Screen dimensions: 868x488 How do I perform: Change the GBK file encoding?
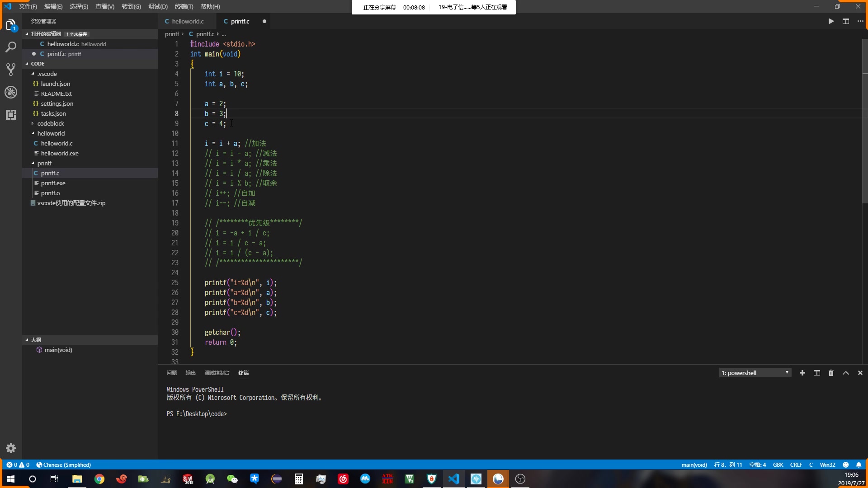tap(778, 465)
